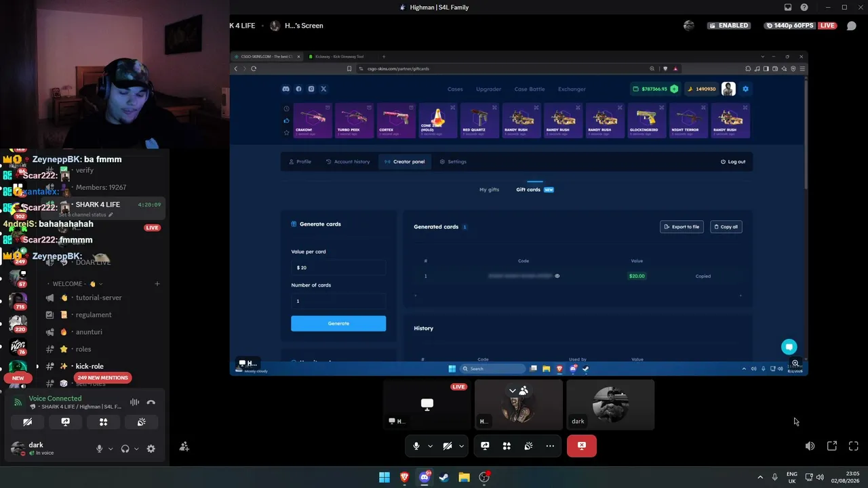The width and height of the screenshot is (868, 488).
Task: Focus the Number of cards input field
Action: tap(338, 301)
